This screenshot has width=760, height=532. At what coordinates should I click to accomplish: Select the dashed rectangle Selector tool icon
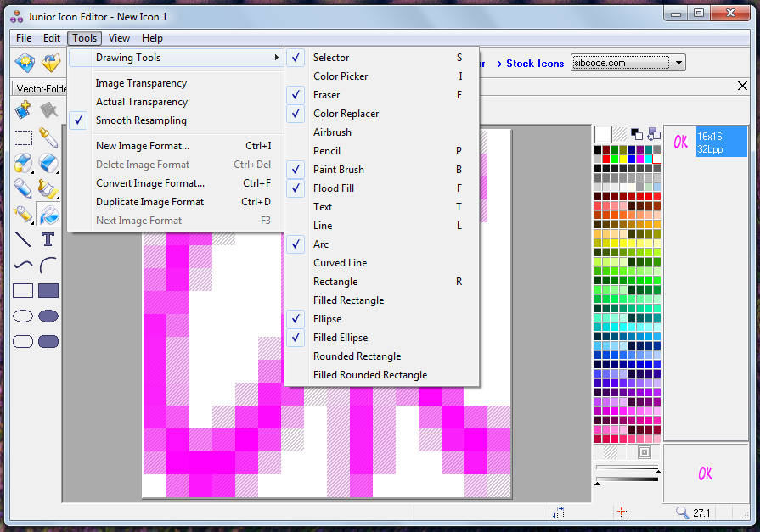[23, 137]
